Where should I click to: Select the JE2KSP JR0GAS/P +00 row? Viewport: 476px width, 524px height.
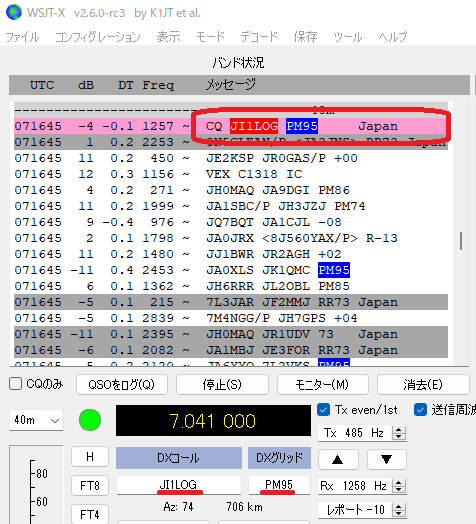click(x=231, y=158)
